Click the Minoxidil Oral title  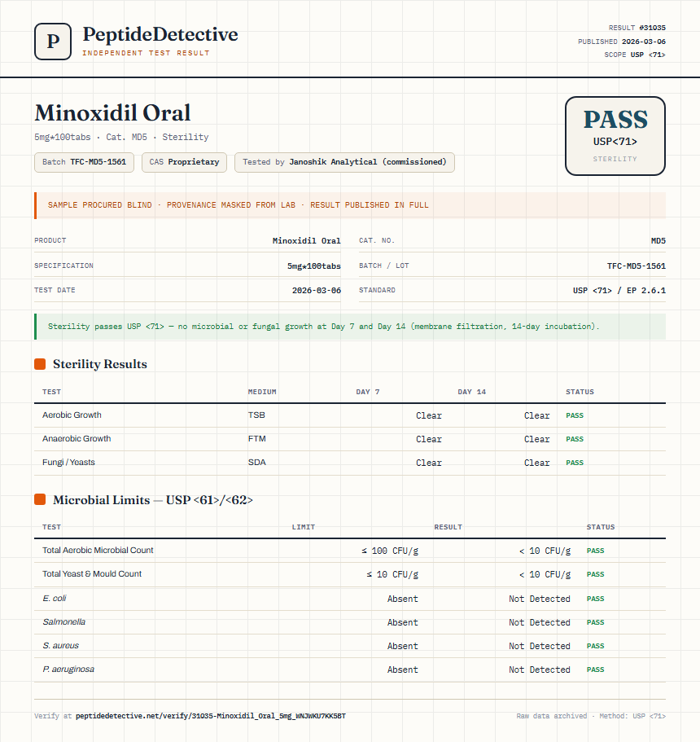pos(112,112)
